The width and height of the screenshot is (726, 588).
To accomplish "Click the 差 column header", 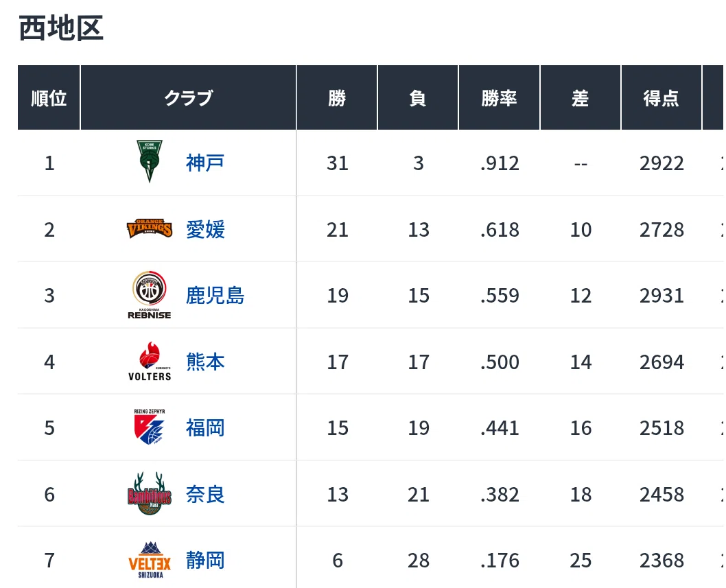I will [580, 97].
